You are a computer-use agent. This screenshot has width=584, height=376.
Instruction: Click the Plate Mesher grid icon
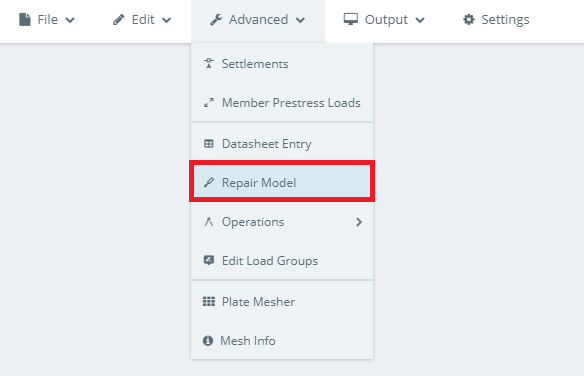pyautogui.click(x=209, y=301)
